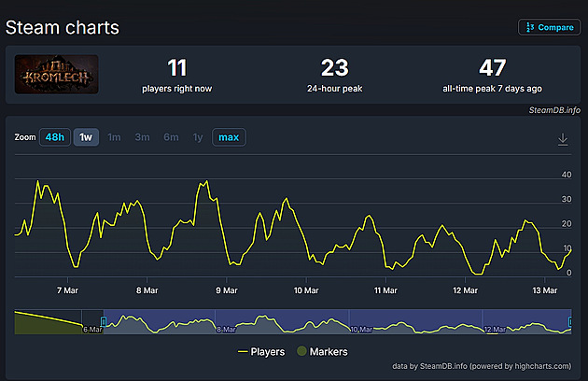Select the 48h zoom range
588x381 pixels.
55,137
